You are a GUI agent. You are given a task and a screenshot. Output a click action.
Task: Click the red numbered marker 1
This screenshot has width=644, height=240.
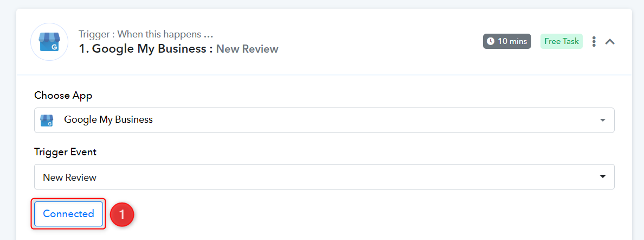coord(122,214)
